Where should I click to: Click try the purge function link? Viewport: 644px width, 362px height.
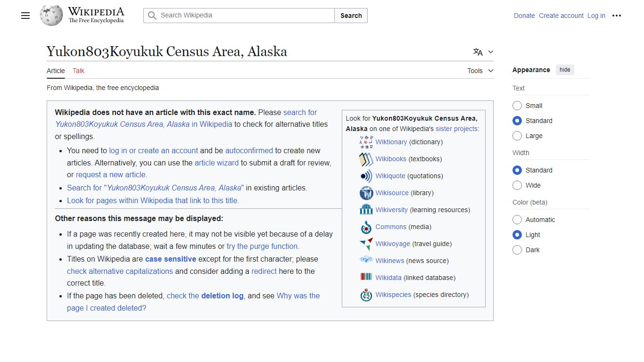coord(263,246)
